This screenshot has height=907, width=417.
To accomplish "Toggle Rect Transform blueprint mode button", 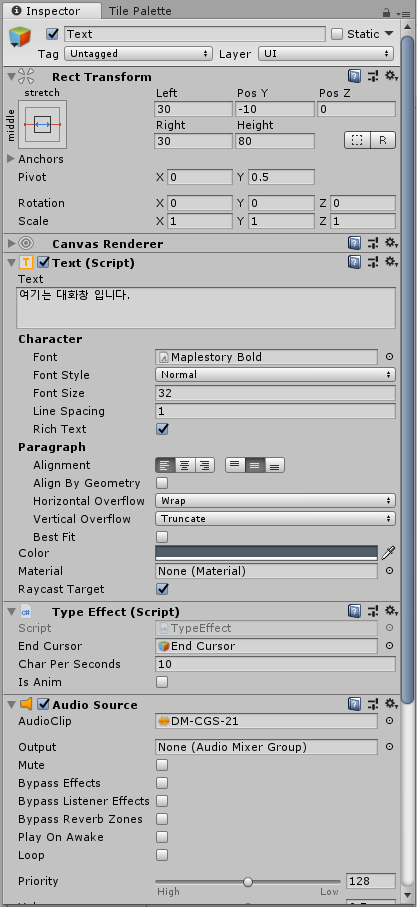I will (357, 140).
